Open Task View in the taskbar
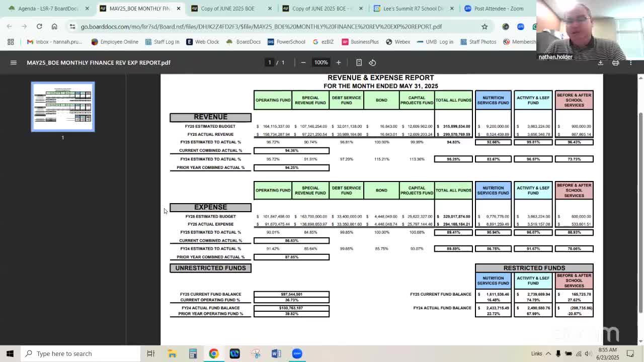 pos(150,353)
